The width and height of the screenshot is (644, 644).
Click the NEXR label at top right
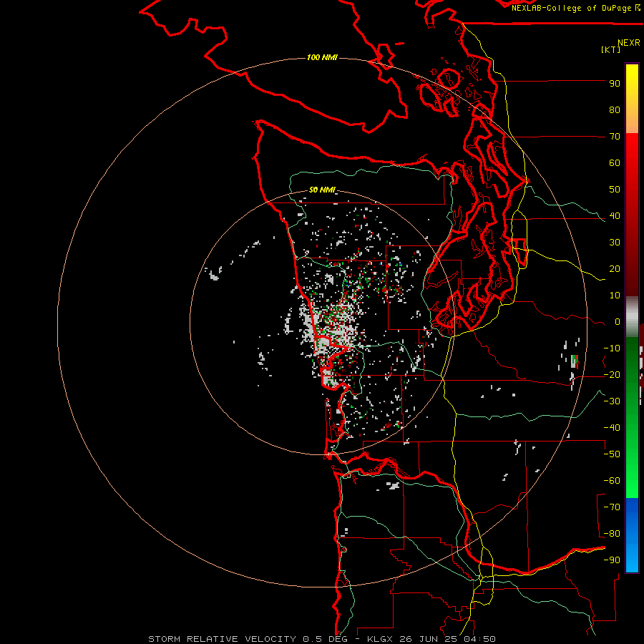click(628, 43)
